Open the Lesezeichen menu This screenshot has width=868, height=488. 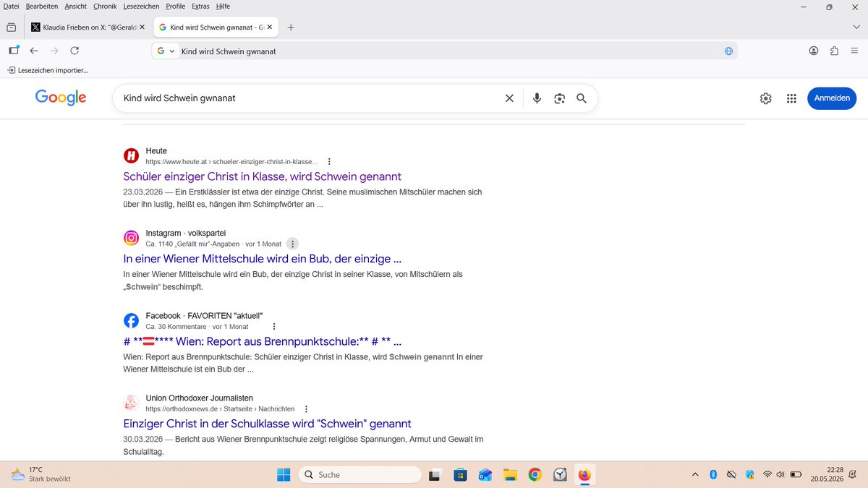[141, 6]
